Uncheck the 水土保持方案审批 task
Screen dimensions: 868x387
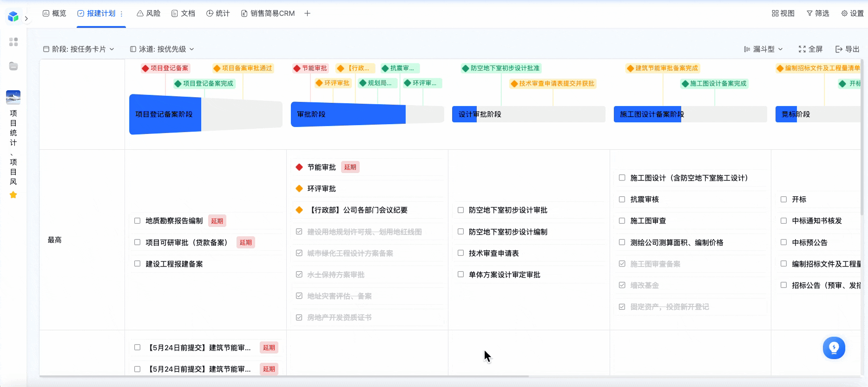[299, 274]
